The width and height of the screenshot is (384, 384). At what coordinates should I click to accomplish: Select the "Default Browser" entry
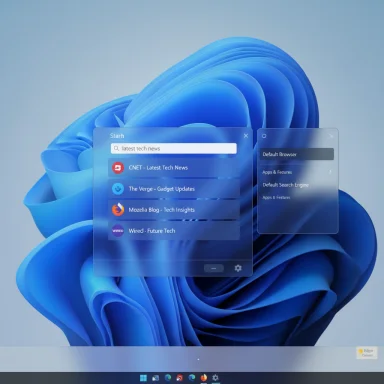coord(297,154)
